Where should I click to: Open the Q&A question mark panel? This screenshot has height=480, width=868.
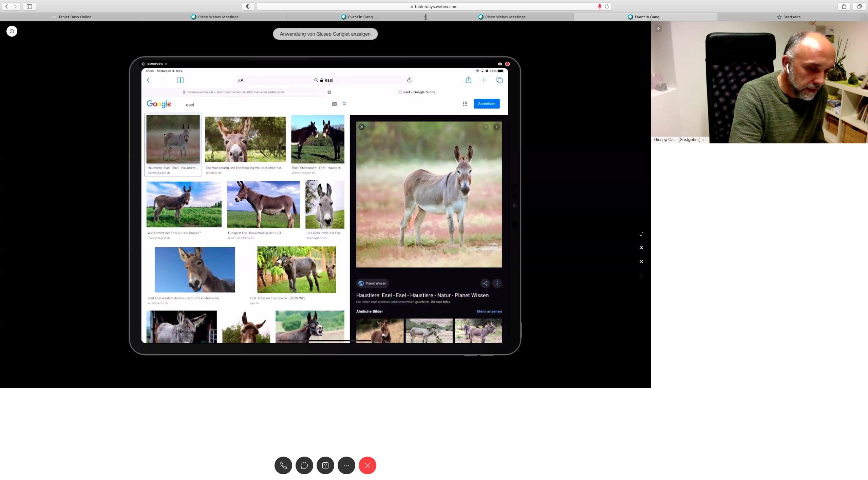[x=325, y=465]
